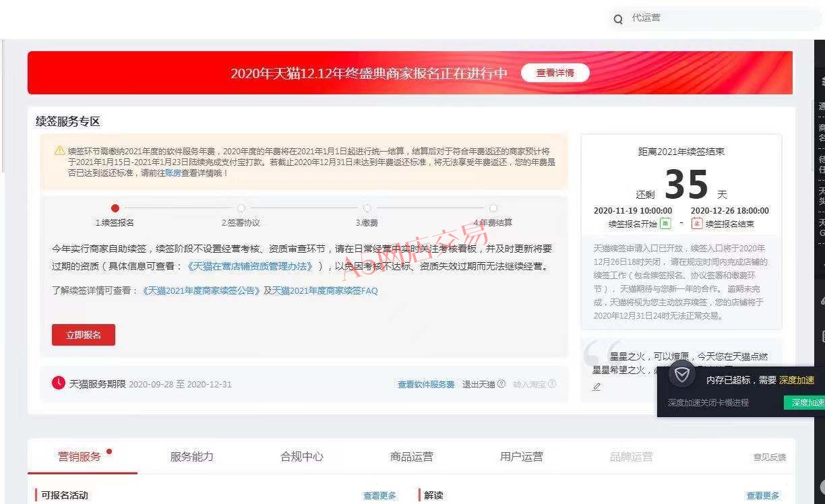This screenshot has width=825, height=504.
Task: Select step 4 年费结算 marker
Action: 493,208
